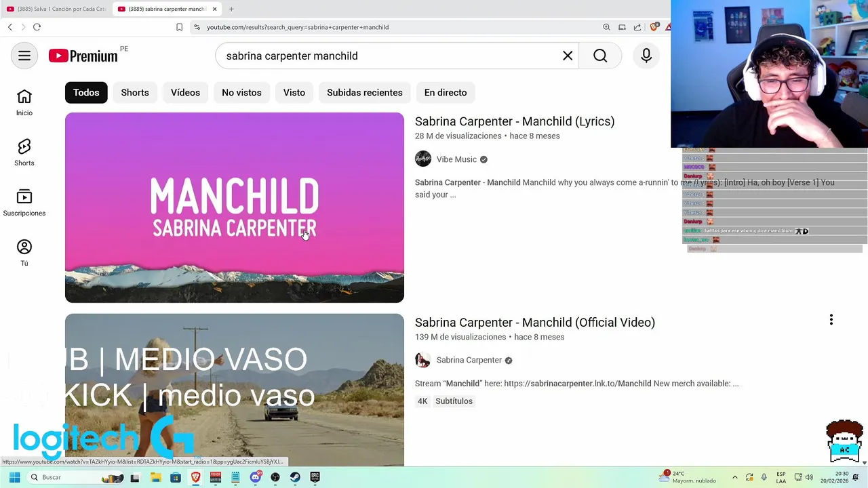Click the Sabrina Carpenter channel avatar
Screen dimensions: 868x488
tap(423, 360)
